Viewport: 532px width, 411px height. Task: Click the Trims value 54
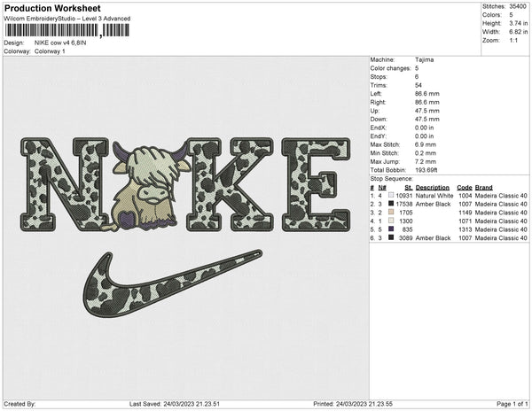(x=419, y=85)
